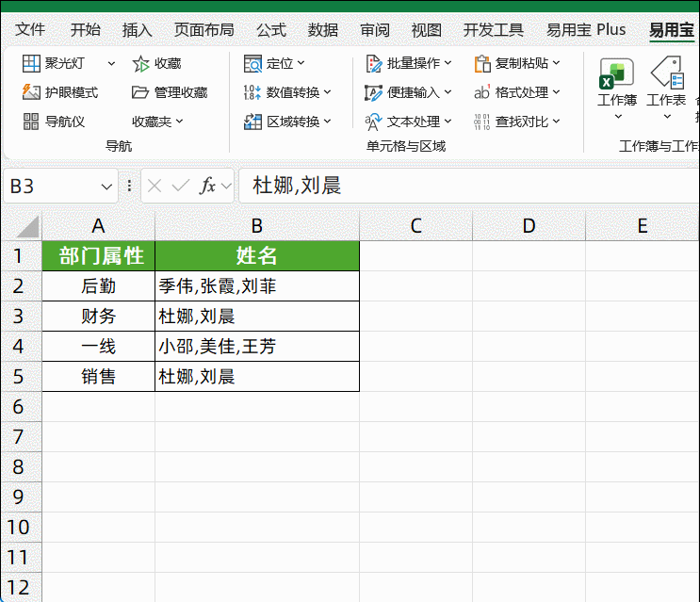Viewport: 700px width, 602px height.
Task: Click the 查找对比 binary icon
Action: pyautogui.click(x=482, y=122)
